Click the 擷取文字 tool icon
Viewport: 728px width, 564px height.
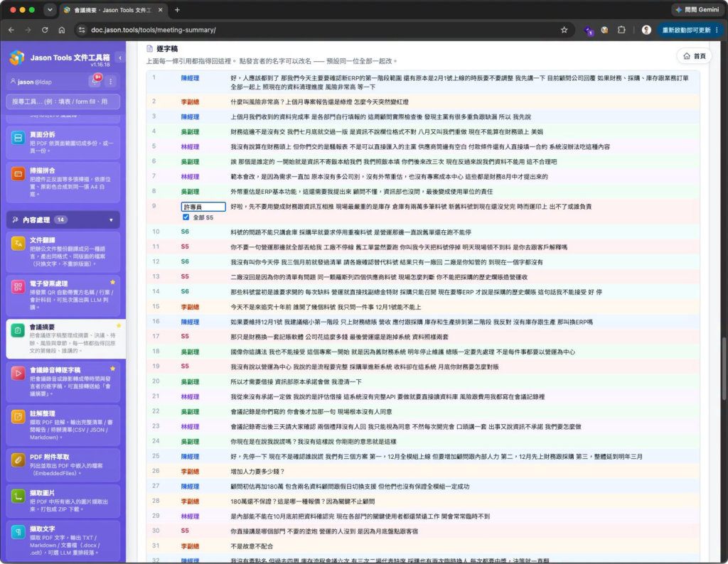pos(18,532)
